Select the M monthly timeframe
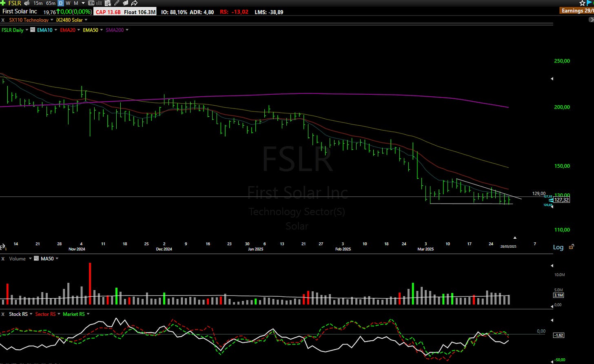594x364 pixels. coord(76,3)
